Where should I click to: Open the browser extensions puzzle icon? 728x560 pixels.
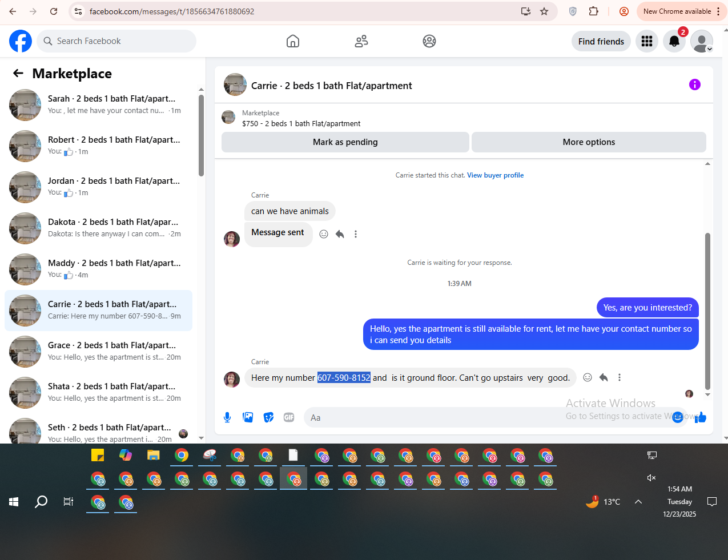594,11
